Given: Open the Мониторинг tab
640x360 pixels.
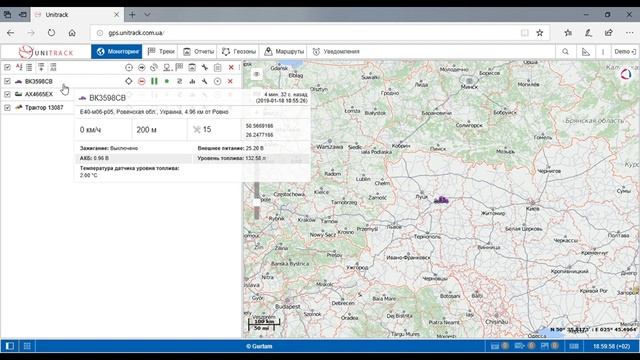Looking at the screenshot, I should click(x=117, y=51).
